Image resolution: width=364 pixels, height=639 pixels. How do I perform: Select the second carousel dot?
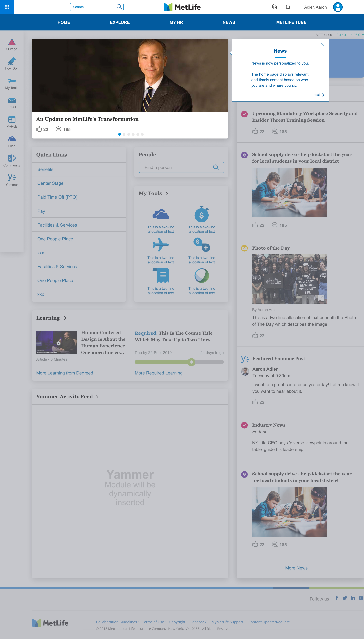pos(124,134)
